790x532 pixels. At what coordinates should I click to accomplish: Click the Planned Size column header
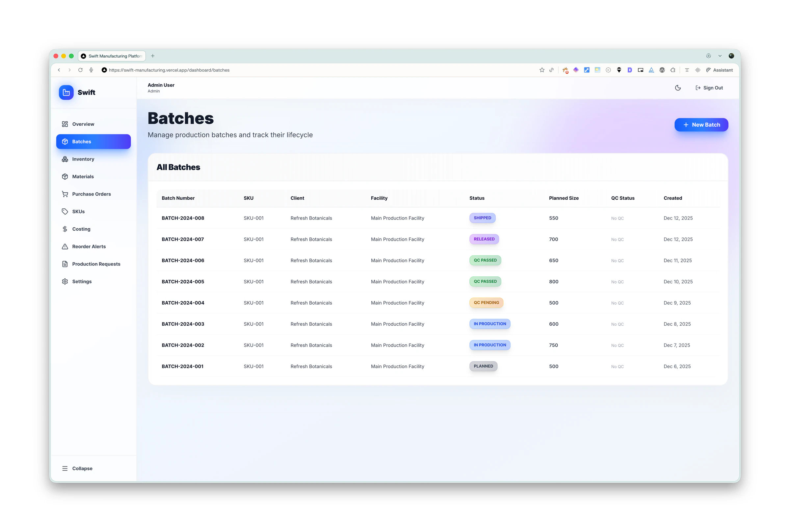point(564,198)
